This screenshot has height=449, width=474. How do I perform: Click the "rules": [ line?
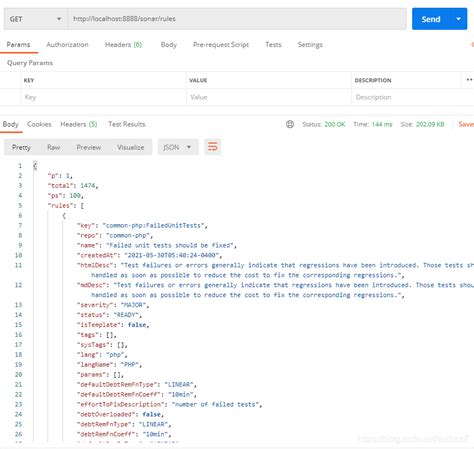point(66,206)
